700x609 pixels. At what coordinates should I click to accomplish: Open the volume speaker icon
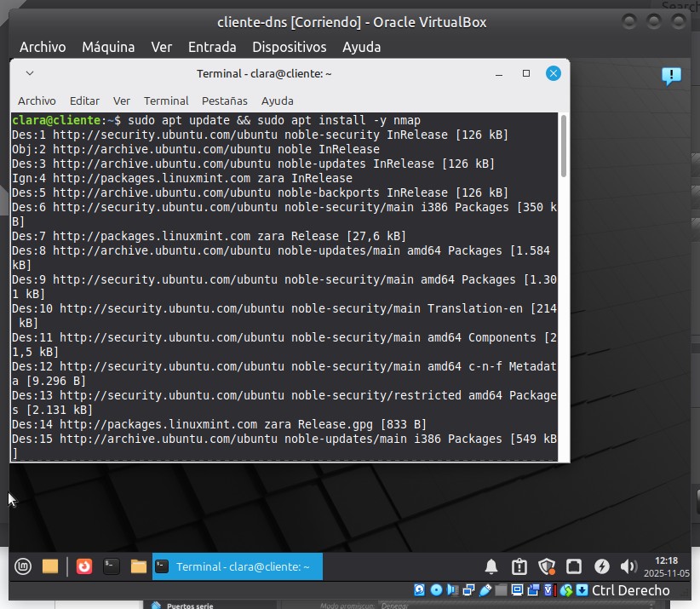click(628, 566)
